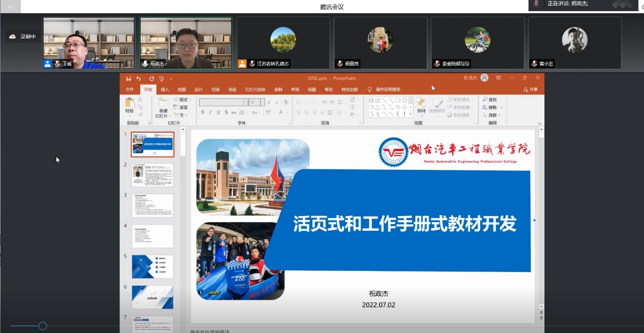Open the Select (选择) dropdown

(x=492, y=115)
